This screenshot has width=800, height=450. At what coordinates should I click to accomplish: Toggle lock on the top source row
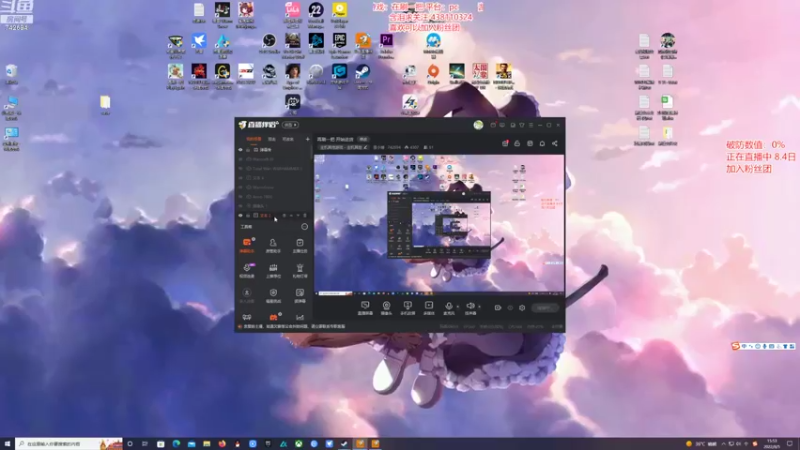pos(248,150)
